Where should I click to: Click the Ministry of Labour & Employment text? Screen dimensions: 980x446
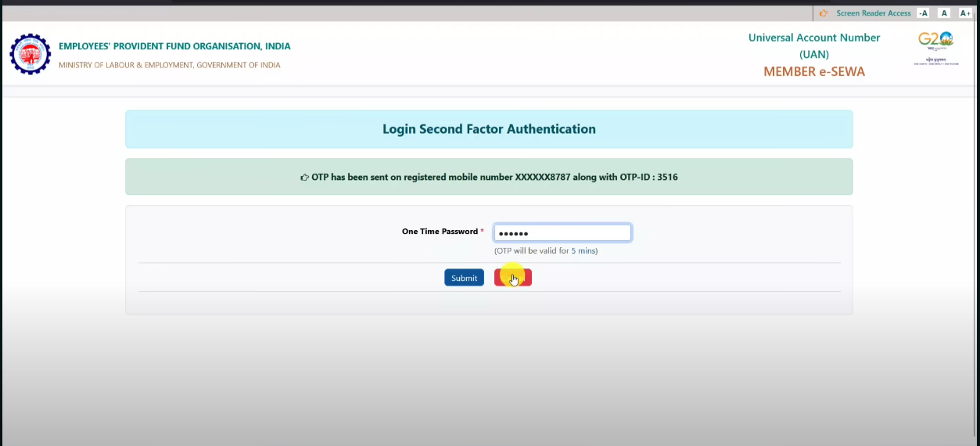[169, 65]
